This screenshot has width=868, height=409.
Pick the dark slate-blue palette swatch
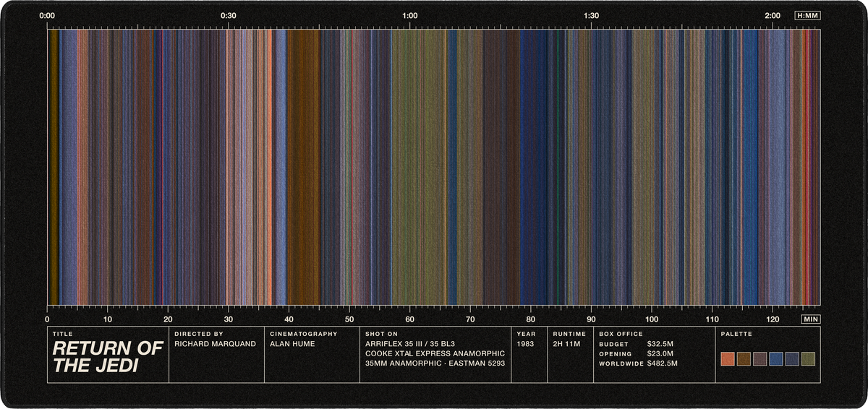tap(792, 359)
